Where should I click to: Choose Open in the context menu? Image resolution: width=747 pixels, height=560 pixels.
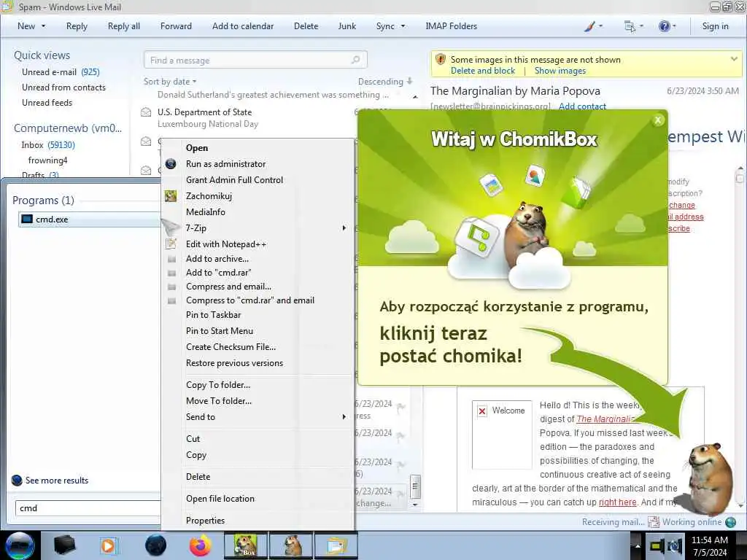[x=197, y=148]
